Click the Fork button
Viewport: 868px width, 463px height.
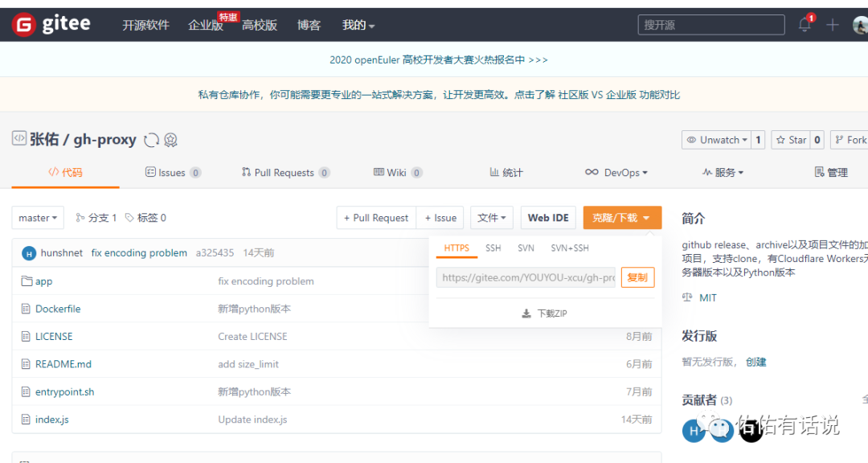tap(850, 140)
